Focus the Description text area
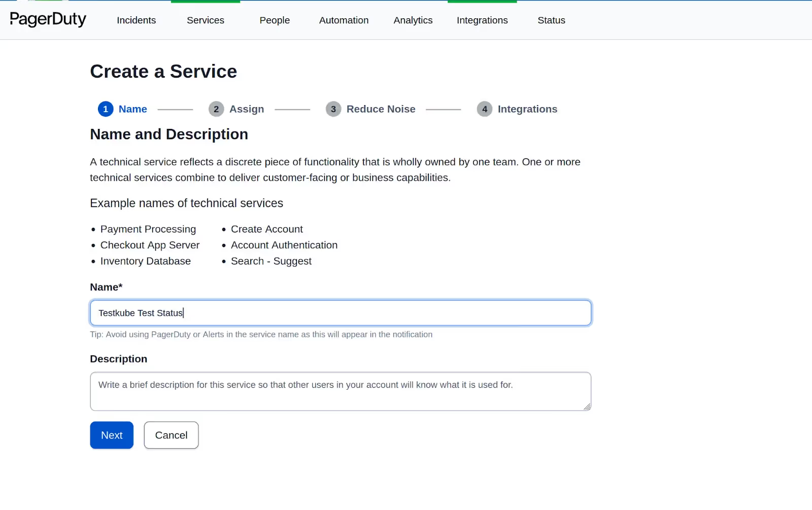Screen dimensions: 812x510 (341, 391)
